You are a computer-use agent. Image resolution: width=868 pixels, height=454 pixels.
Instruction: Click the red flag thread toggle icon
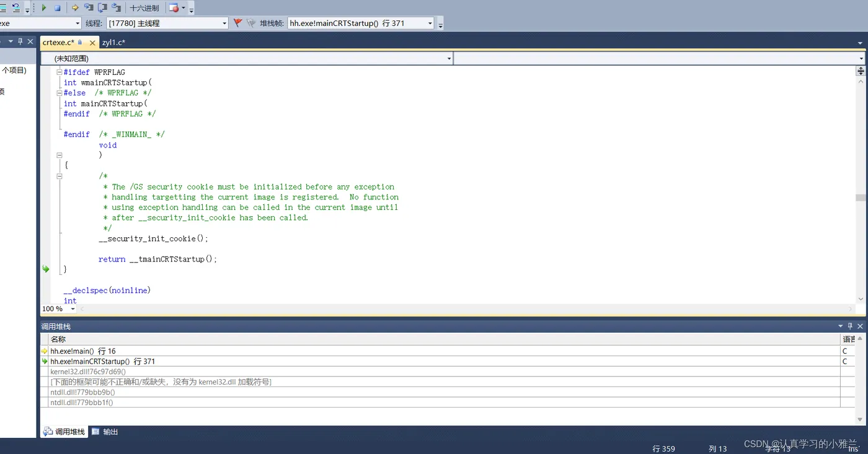[x=237, y=23]
